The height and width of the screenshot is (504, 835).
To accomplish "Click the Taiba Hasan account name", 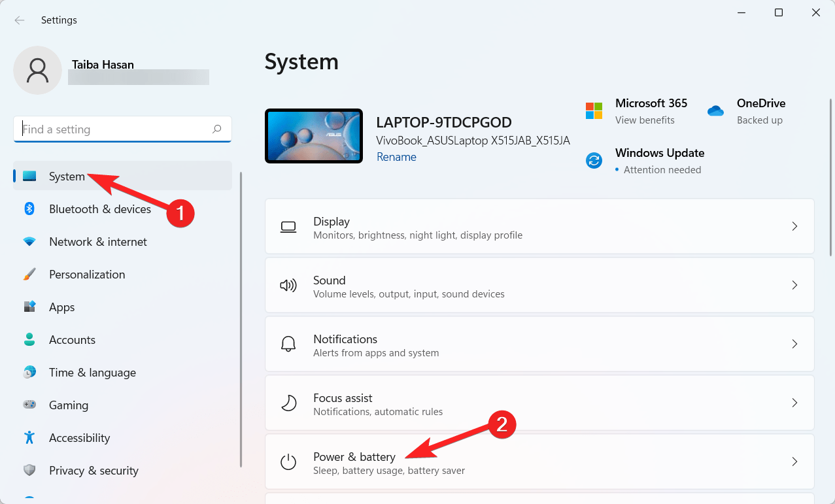I will pos(103,65).
